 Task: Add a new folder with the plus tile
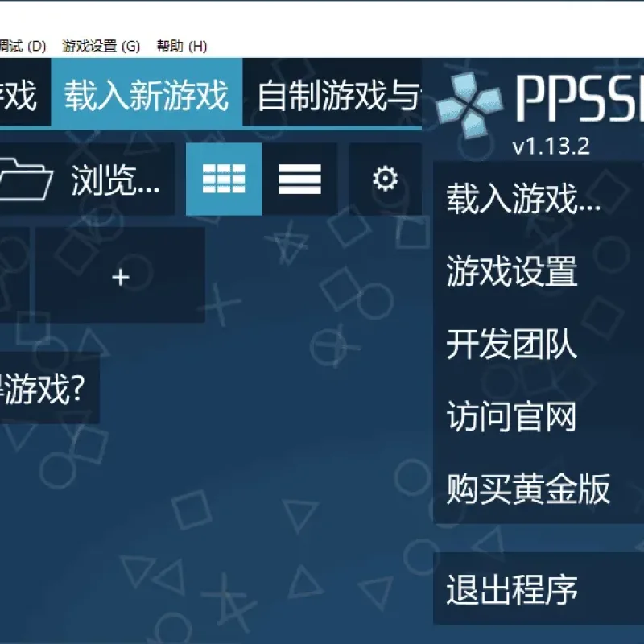click(120, 275)
